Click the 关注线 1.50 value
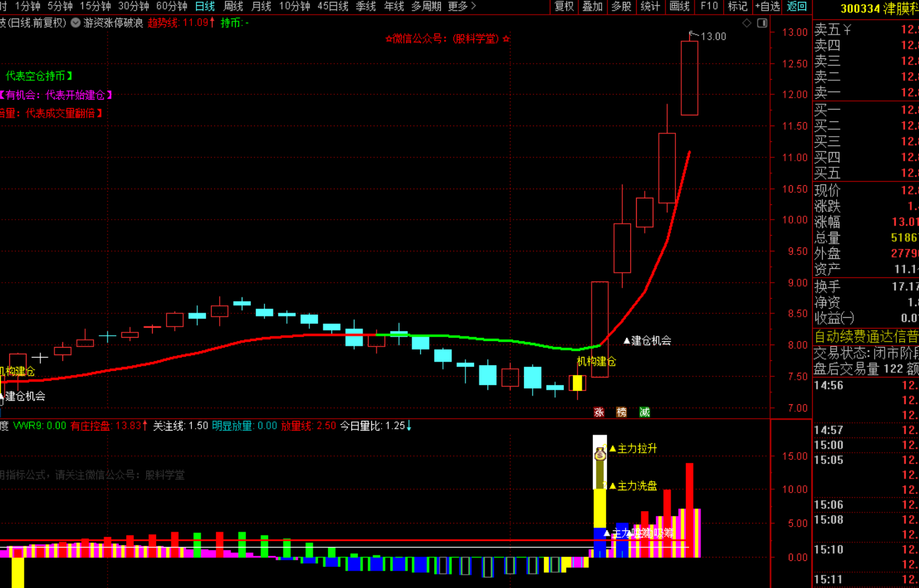919x588 pixels. 181,425
